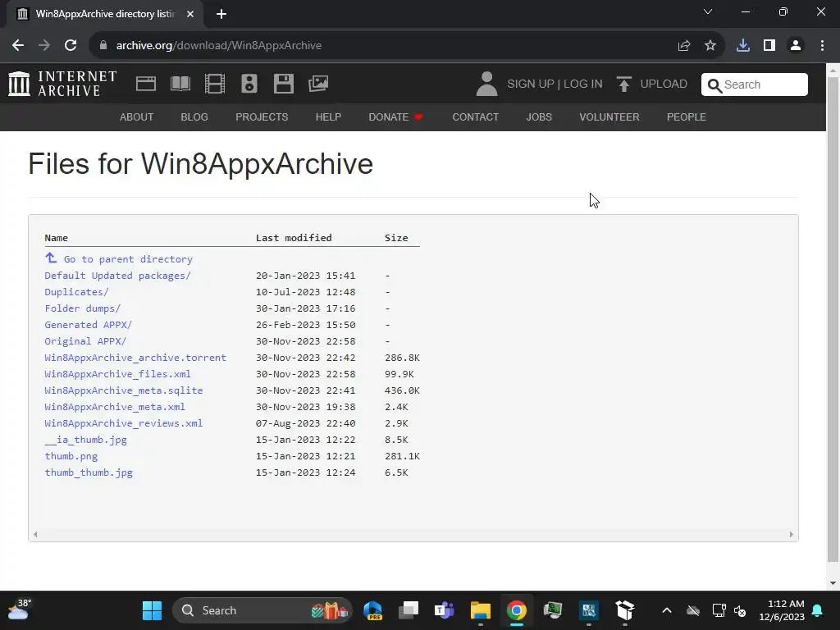
Task: Open the DONATE menu item
Action: (395, 116)
